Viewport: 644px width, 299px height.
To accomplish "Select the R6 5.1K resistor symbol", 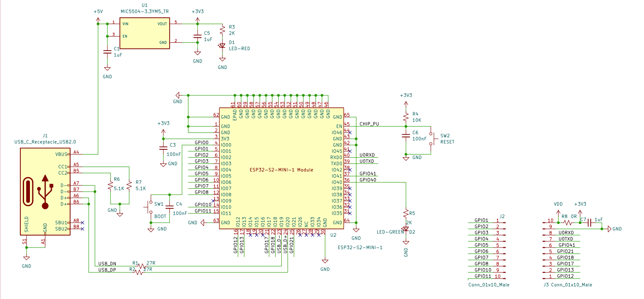I will point(110,185).
